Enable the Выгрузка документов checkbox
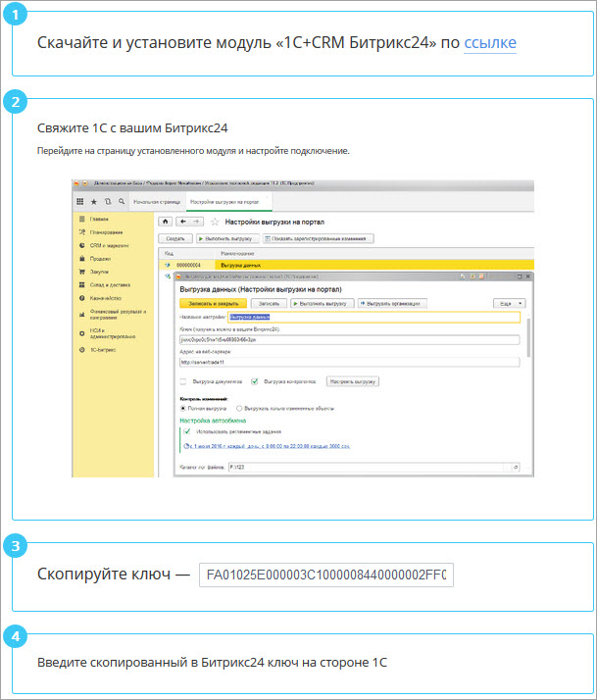Image resolution: width=597 pixels, height=700 pixels. (183, 381)
